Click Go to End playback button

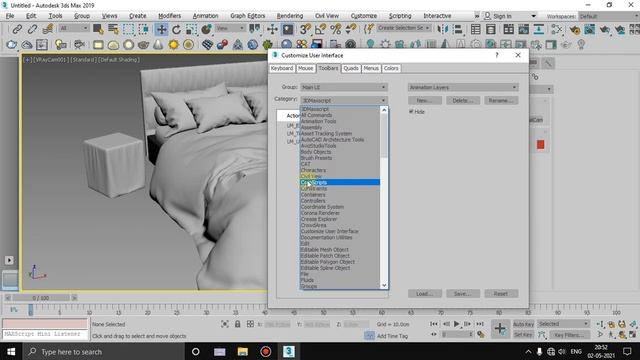[x=480, y=324]
